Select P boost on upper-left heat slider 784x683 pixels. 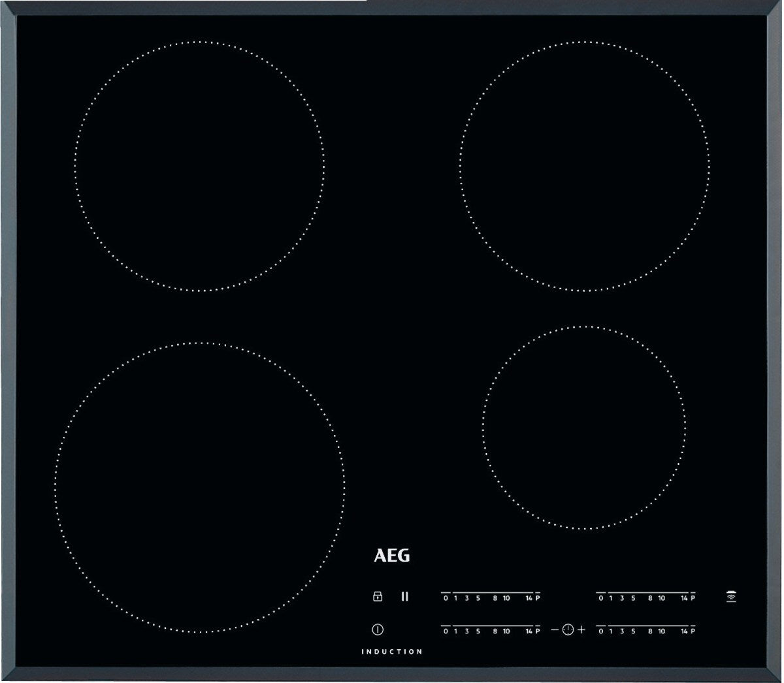coord(538,598)
